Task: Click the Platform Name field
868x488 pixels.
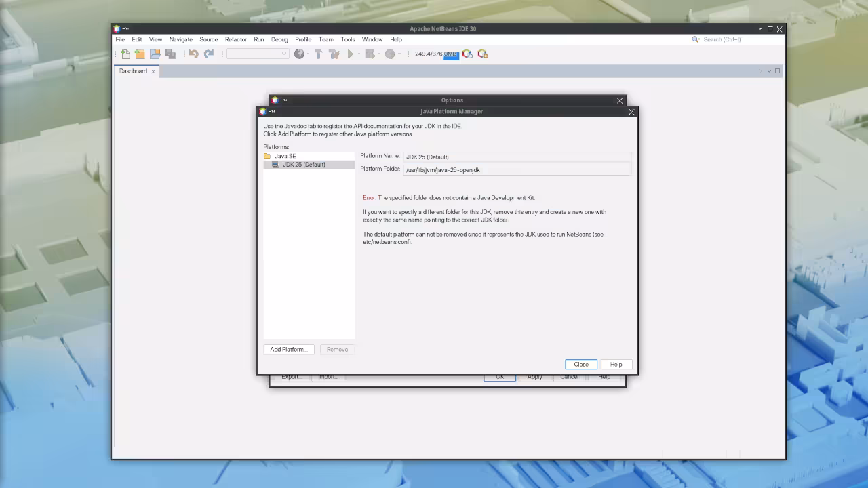Action: (517, 157)
